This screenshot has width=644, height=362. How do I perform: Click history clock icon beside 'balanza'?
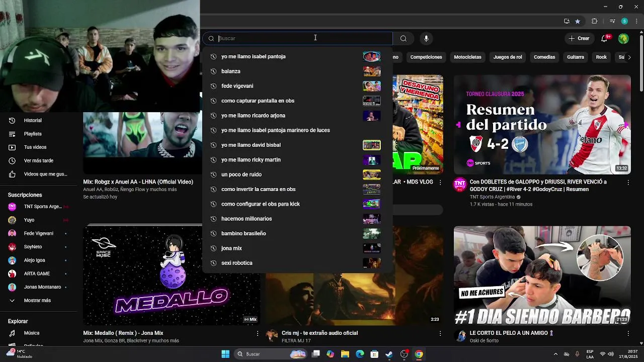coord(213,71)
